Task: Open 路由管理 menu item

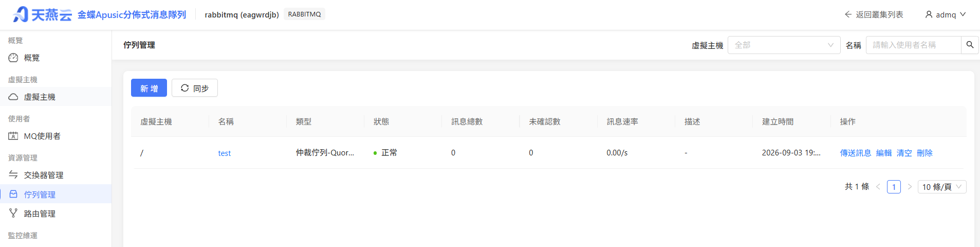Action: pyautogui.click(x=56, y=213)
